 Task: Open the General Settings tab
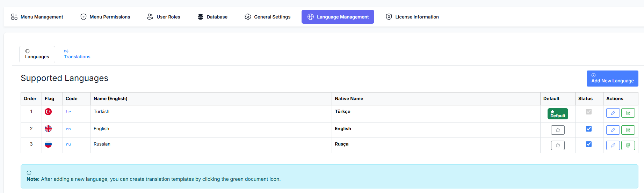coord(268,17)
